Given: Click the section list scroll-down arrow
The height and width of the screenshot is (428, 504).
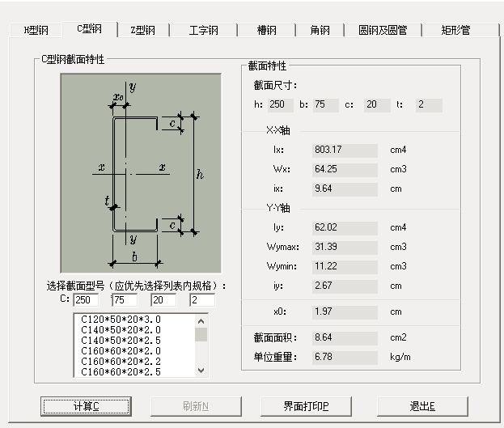Looking at the screenshot, I should (201, 371).
